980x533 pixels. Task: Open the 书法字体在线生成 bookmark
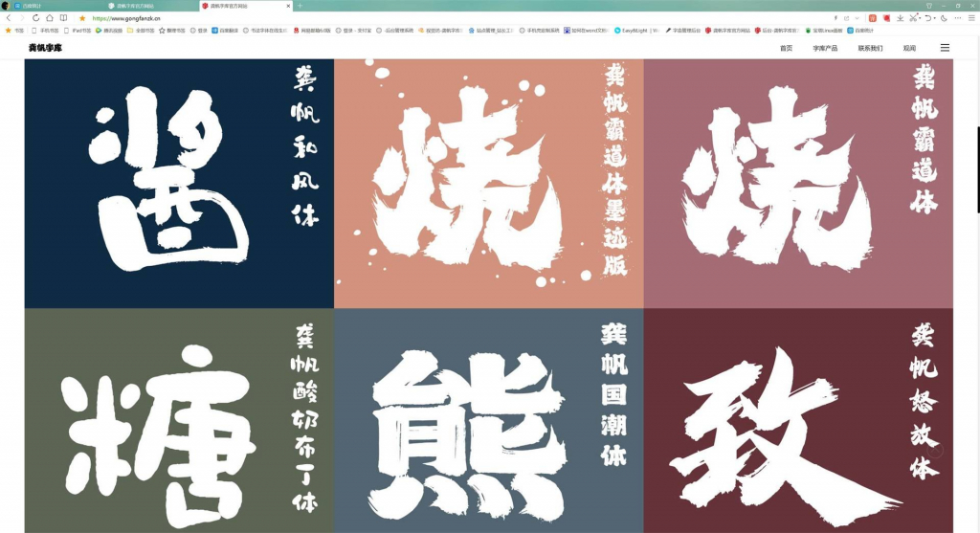click(266, 30)
